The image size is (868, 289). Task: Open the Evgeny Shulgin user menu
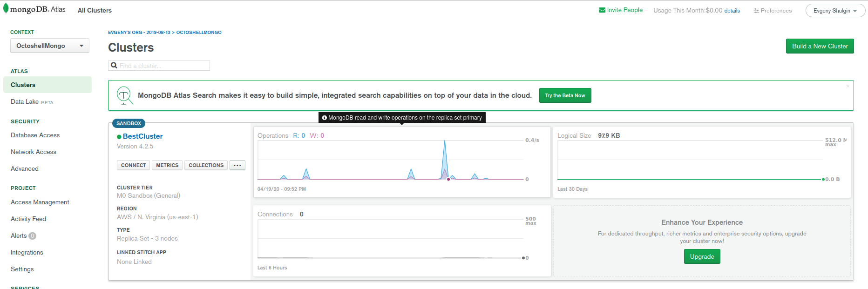[x=835, y=11]
